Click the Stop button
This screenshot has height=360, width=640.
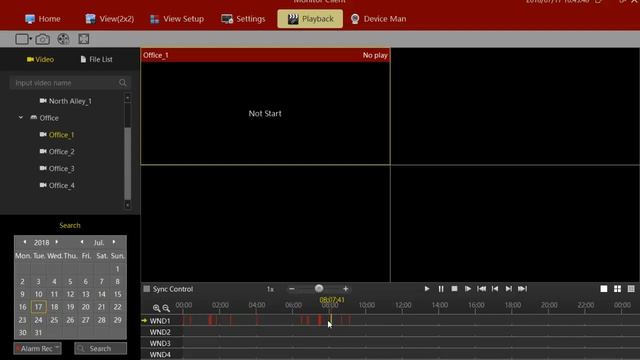tap(454, 289)
